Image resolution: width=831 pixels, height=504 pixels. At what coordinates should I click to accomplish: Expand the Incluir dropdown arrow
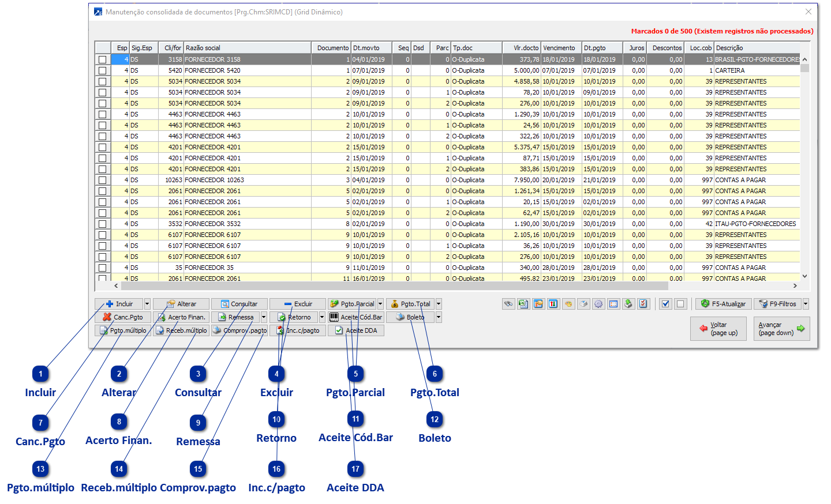pos(147,304)
